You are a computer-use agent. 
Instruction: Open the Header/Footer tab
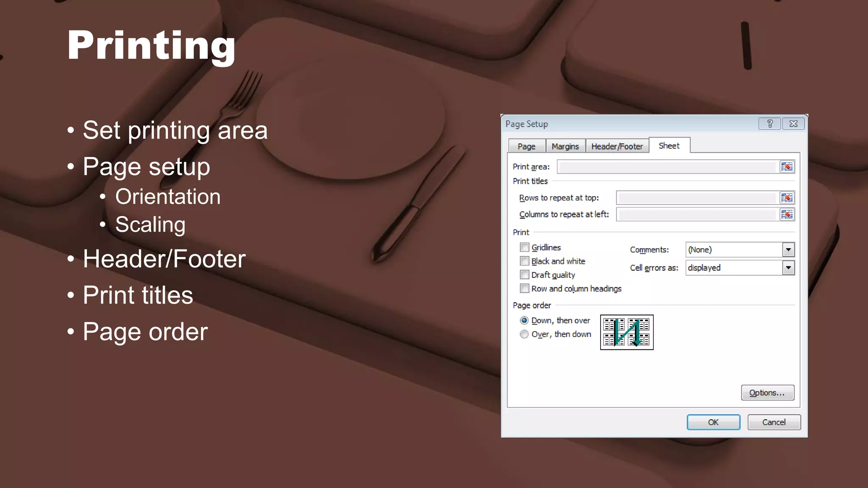point(617,147)
